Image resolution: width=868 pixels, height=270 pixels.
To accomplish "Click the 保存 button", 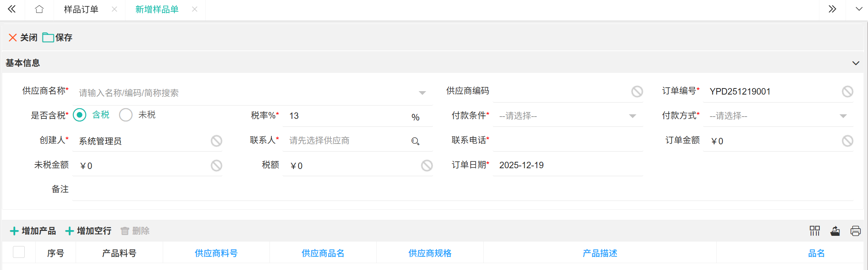I will [x=58, y=38].
